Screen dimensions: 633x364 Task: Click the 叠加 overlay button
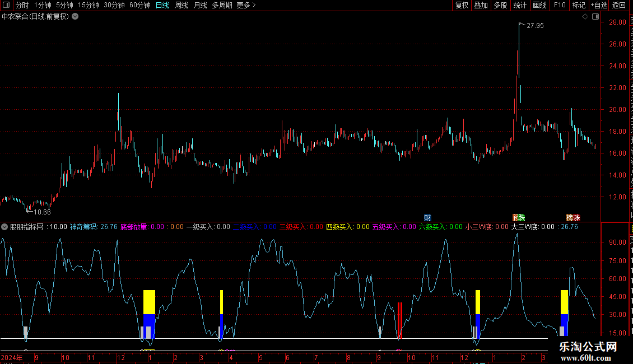point(481,5)
